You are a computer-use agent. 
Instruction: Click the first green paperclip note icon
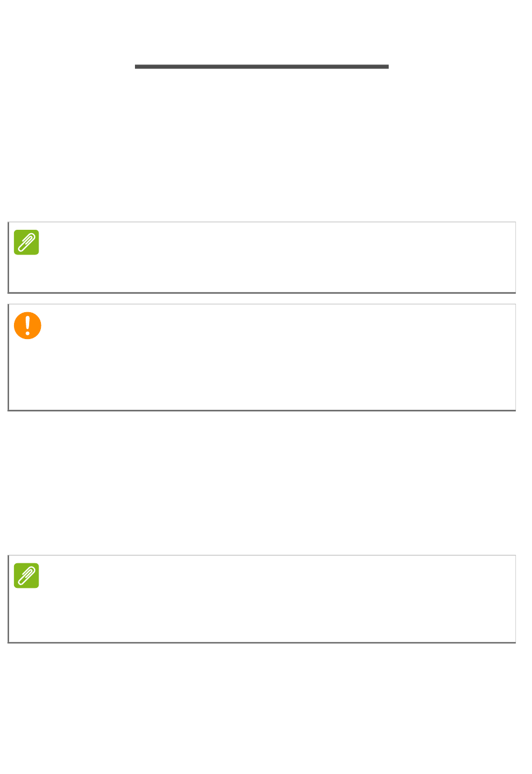click(x=26, y=242)
